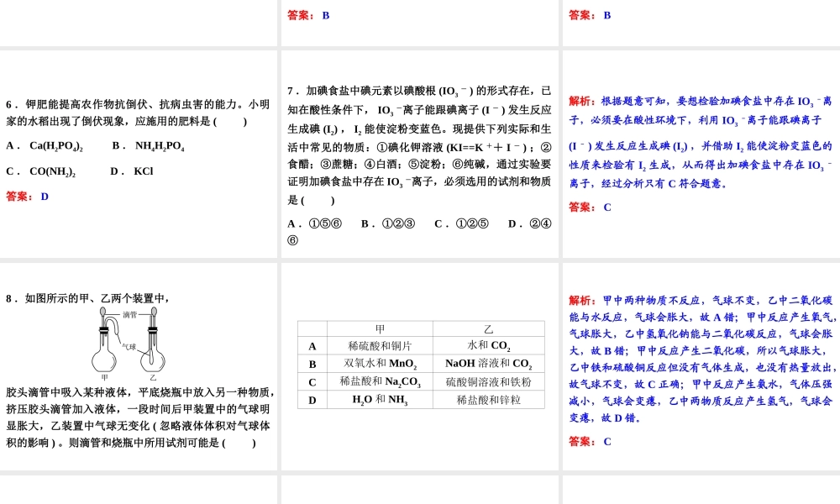
Task: Click table cell 稀硫酸和铜片
Action: click(x=380, y=346)
